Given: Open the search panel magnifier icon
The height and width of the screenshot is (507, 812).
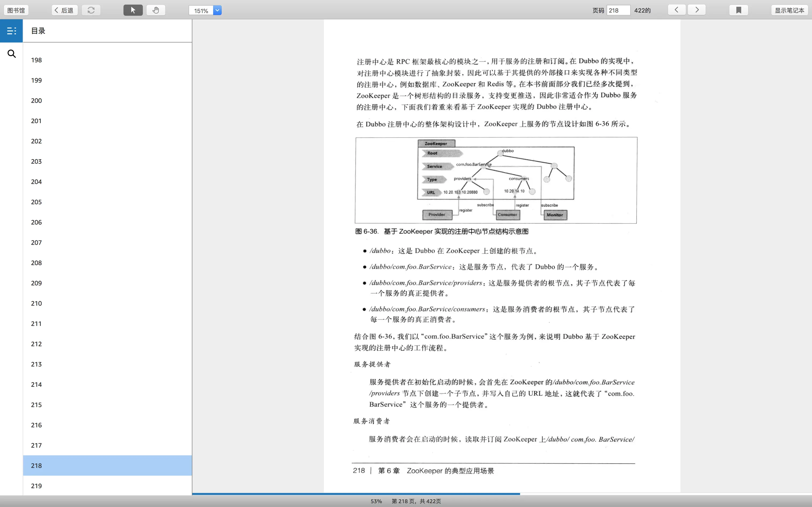Looking at the screenshot, I should (11, 54).
